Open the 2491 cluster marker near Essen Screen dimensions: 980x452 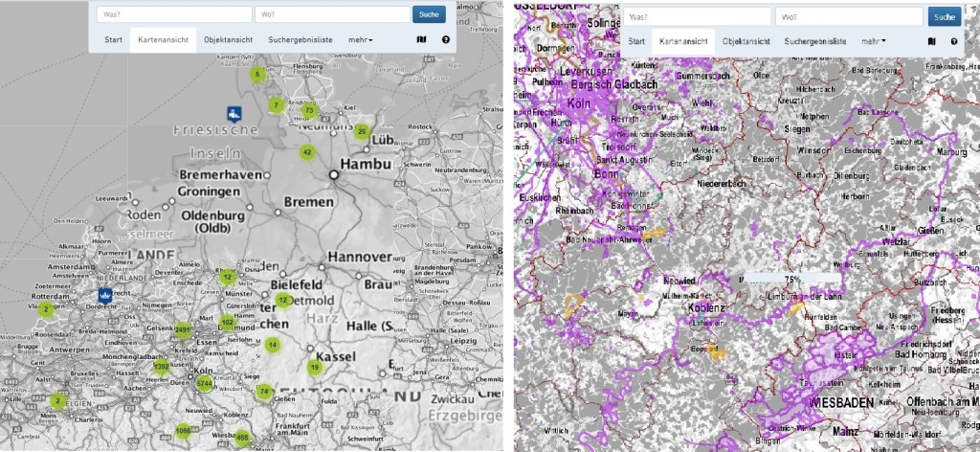click(x=185, y=331)
